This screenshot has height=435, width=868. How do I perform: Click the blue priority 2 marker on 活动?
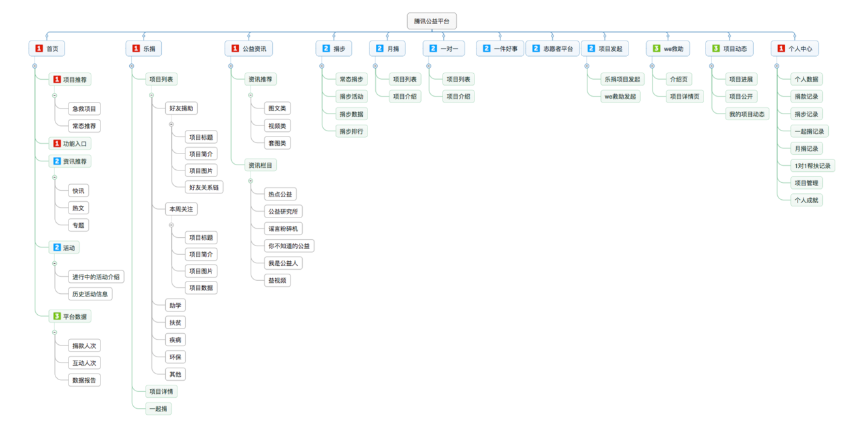(x=57, y=248)
